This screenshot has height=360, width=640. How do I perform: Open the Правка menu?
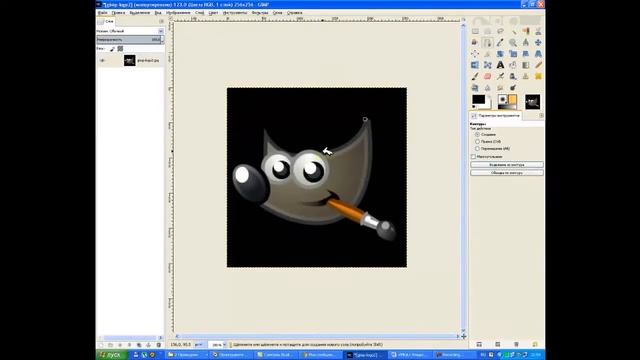click(118, 13)
